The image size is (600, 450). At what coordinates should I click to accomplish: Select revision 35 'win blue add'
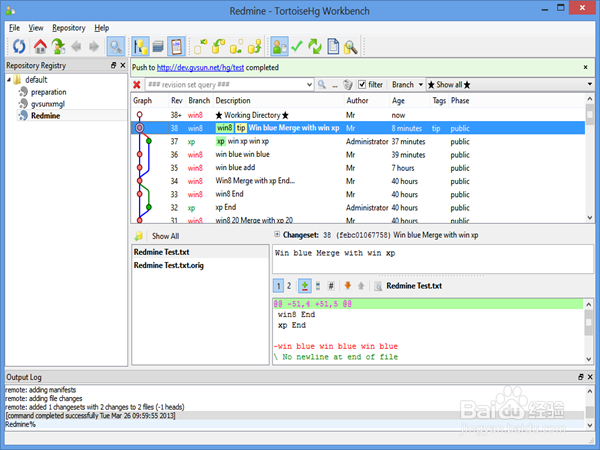(358, 168)
